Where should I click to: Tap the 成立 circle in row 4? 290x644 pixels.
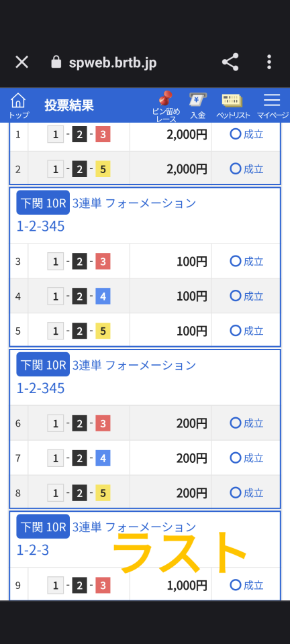click(x=236, y=296)
